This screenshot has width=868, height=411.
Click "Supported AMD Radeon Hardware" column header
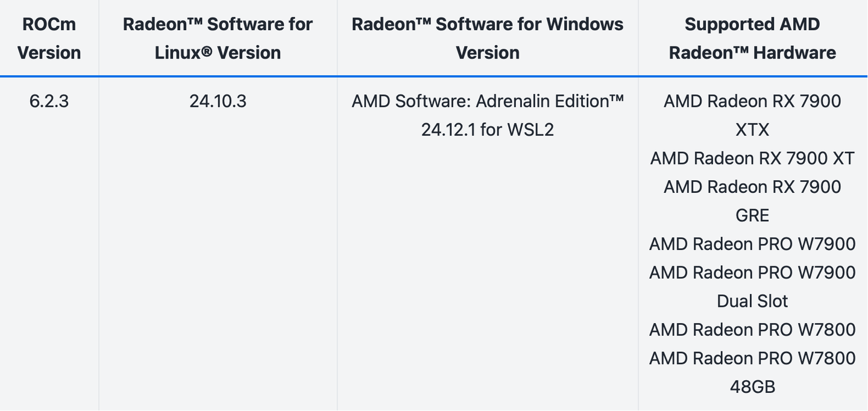(752, 39)
